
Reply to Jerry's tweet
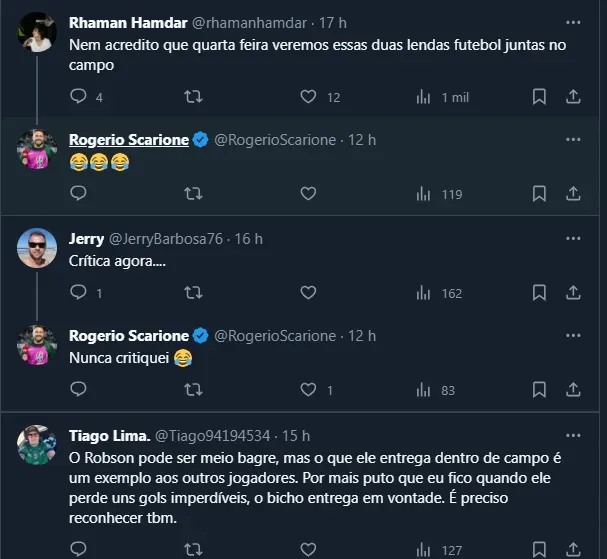[x=78, y=293]
